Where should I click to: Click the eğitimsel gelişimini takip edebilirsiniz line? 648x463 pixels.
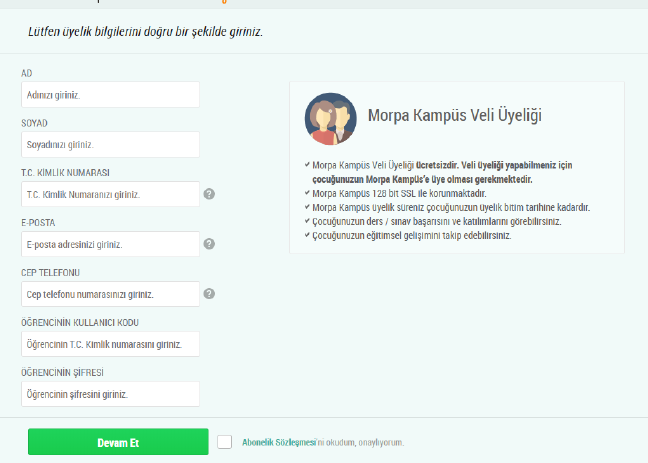[x=412, y=236]
